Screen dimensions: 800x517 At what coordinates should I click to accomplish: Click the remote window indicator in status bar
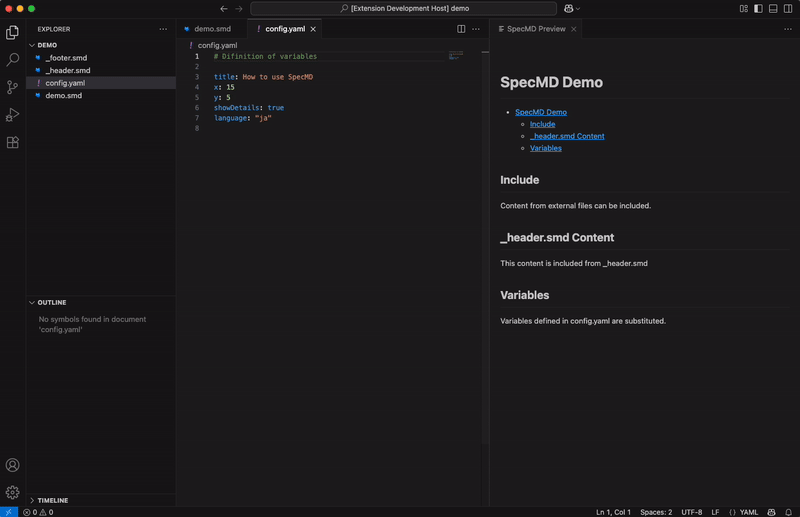click(9, 512)
